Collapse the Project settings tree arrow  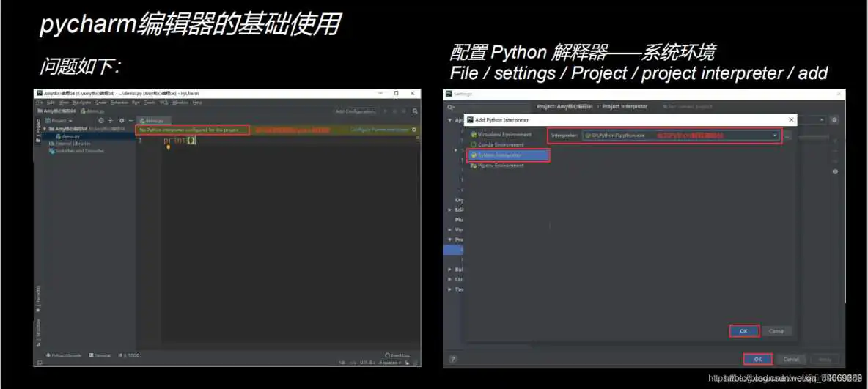coord(449,240)
